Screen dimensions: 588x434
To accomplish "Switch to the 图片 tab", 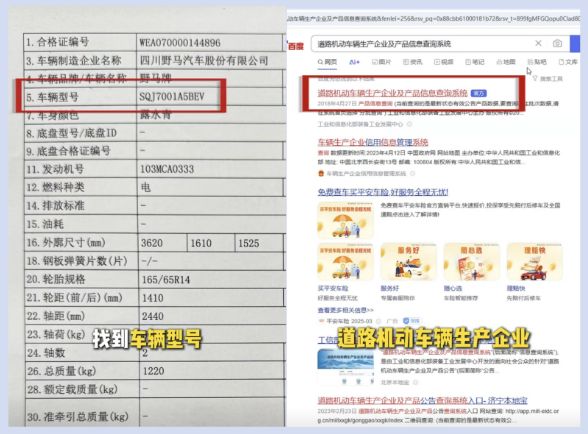I will (x=381, y=62).
